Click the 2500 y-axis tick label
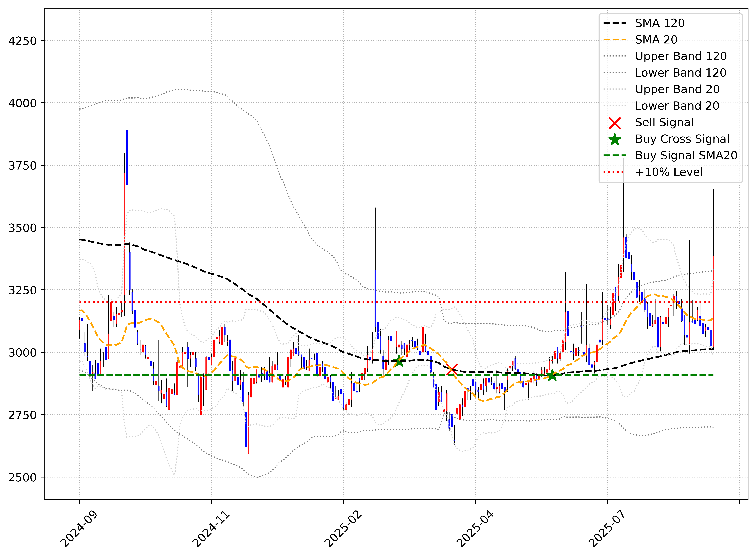The image size is (756, 557). (x=23, y=477)
